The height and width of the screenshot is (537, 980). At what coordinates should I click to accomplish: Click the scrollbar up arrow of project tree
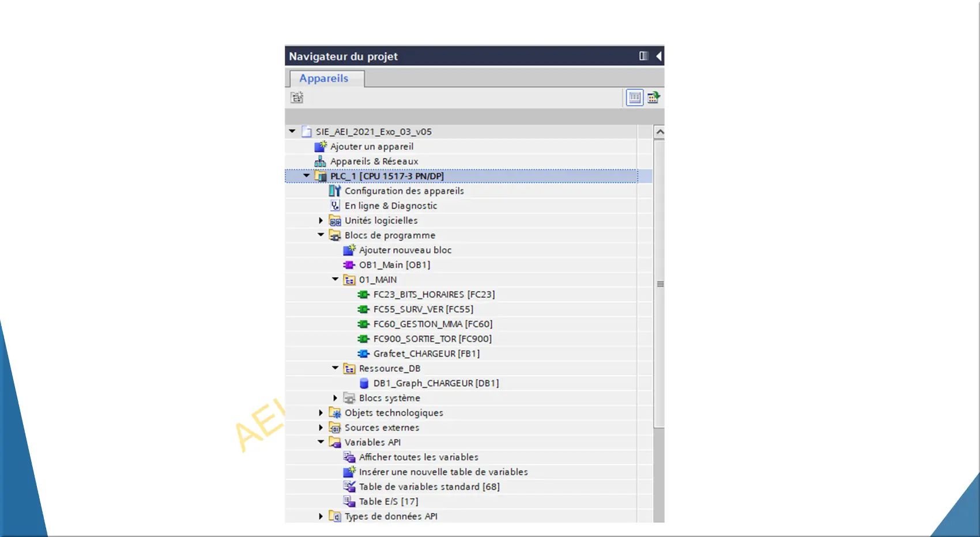(x=659, y=132)
